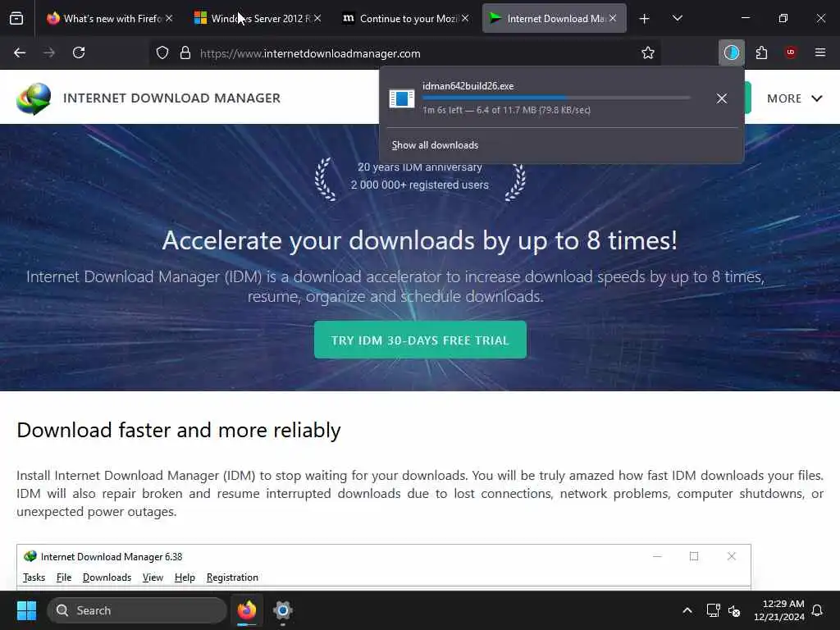Open the Windows Start menu
The image size is (840, 630).
[x=26, y=610]
